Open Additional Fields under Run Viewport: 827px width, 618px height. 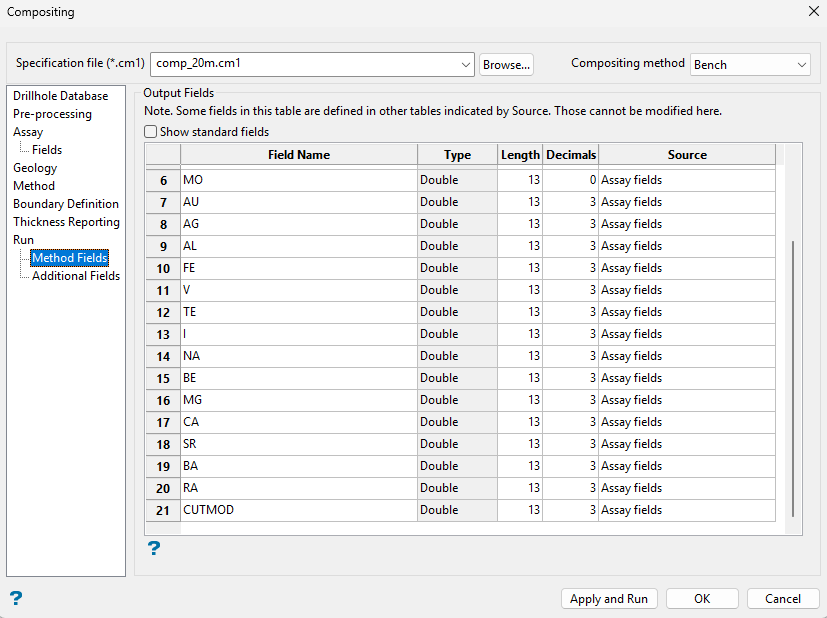[x=76, y=275]
